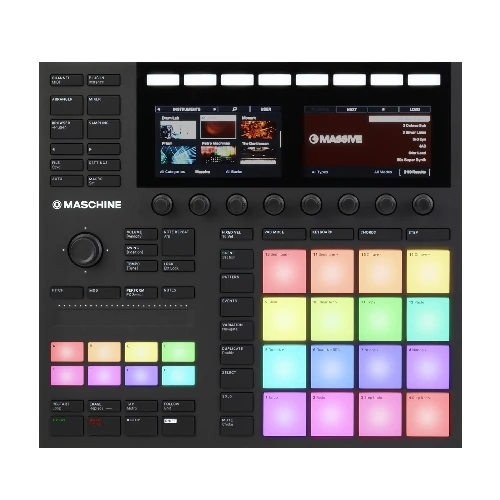Tap the Pattern button

pos(237,283)
